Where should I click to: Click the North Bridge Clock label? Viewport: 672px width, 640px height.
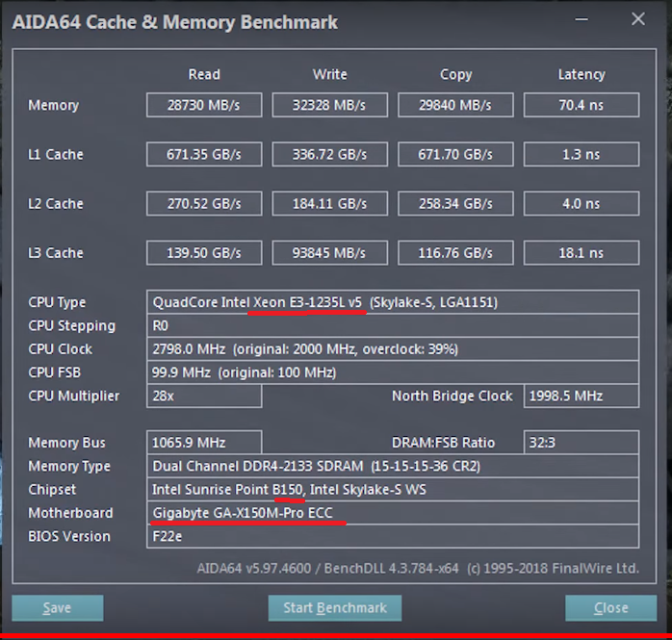pyautogui.click(x=452, y=397)
